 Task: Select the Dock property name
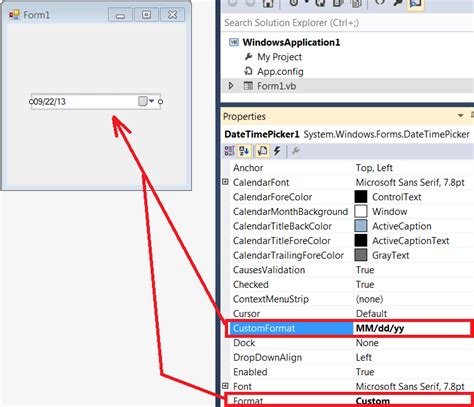click(x=244, y=343)
